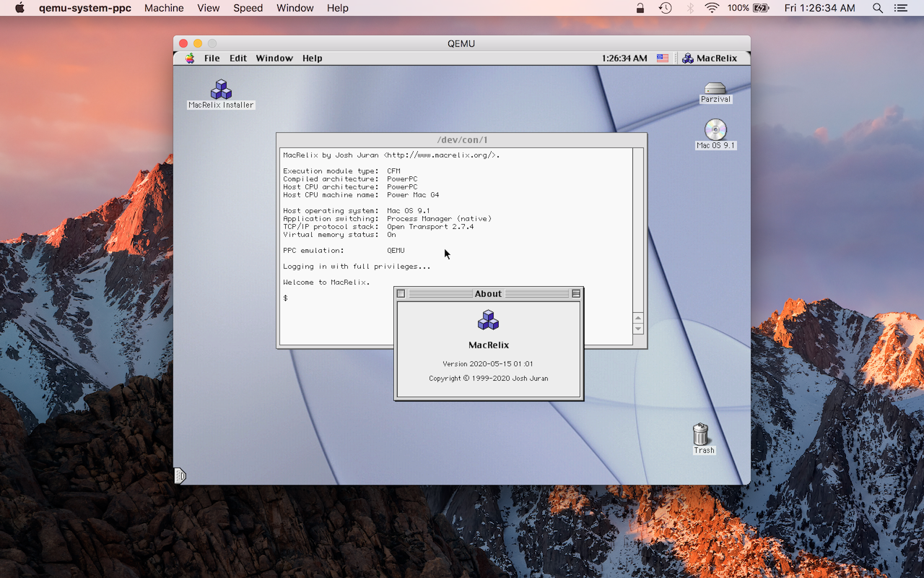The width and height of the screenshot is (924, 578).
Task: Open the MacRelix Installer desktop icon
Action: (x=221, y=90)
